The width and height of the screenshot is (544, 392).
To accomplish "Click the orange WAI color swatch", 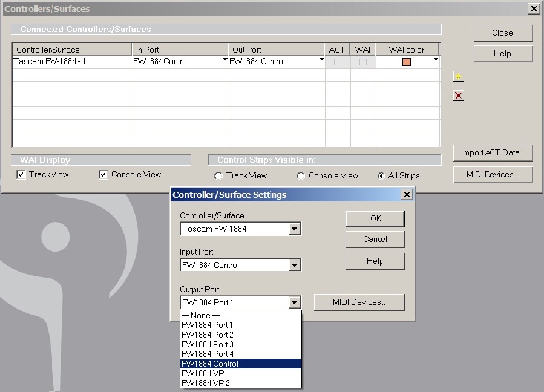I will (x=406, y=62).
